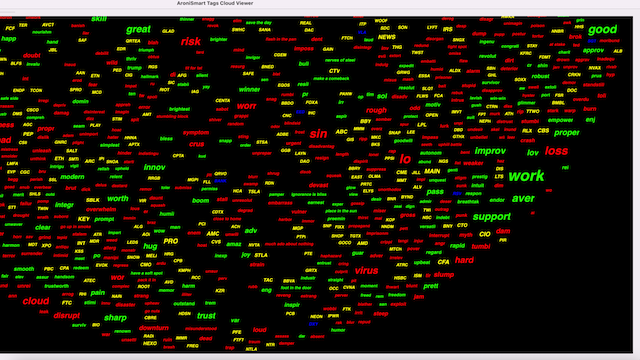Click the red 'steep' tag
Viewport: 640px width, 360px height.
click(380, 314)
